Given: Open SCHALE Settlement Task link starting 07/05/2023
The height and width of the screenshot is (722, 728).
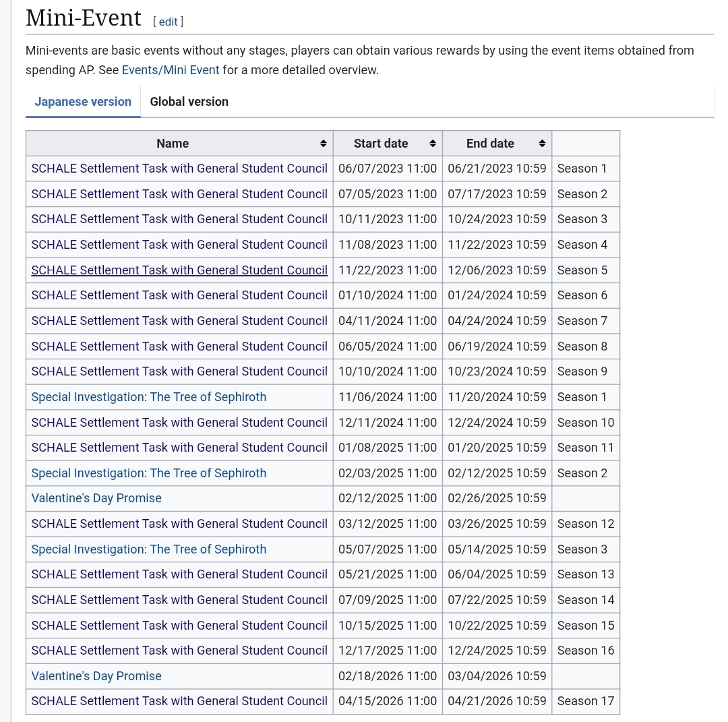Looking at the screenshot, I should pos(179,194).
